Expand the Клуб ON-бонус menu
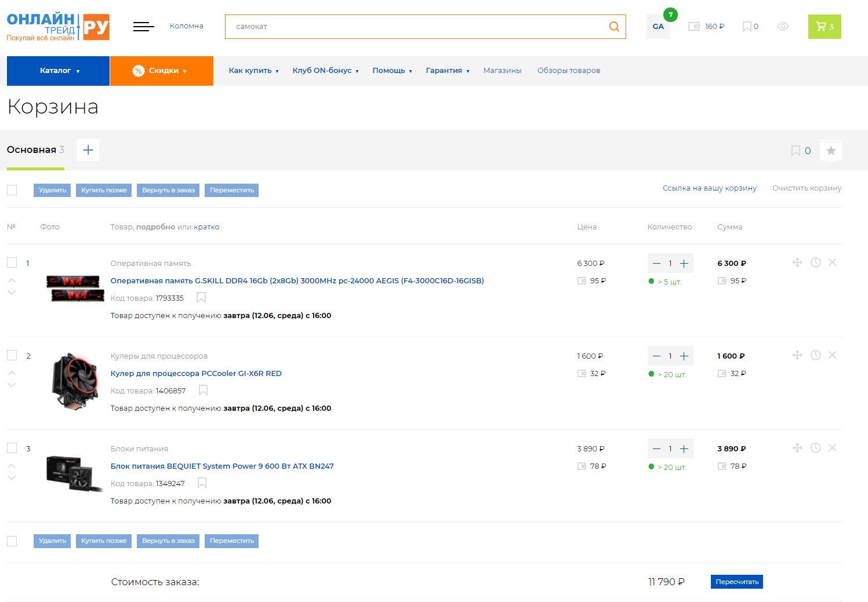This screenshot has width=868, height=602. (x=325, y=71)
